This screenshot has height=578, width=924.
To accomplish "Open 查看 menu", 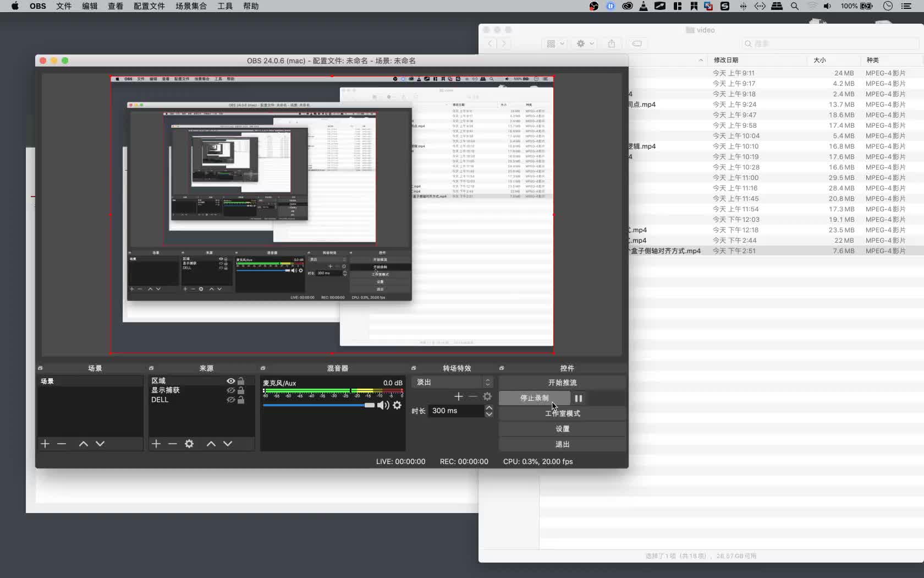I will tap(116, 6).
